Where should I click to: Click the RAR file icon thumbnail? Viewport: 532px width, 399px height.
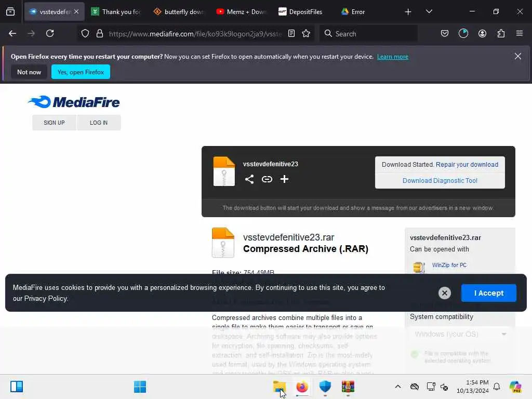pos(223,243)
